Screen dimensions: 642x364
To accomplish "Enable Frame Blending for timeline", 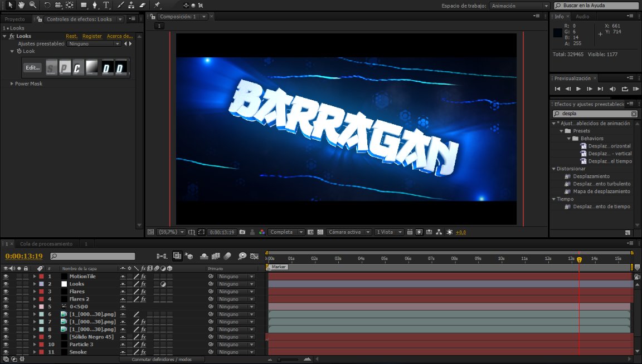I will pos(216,256).
